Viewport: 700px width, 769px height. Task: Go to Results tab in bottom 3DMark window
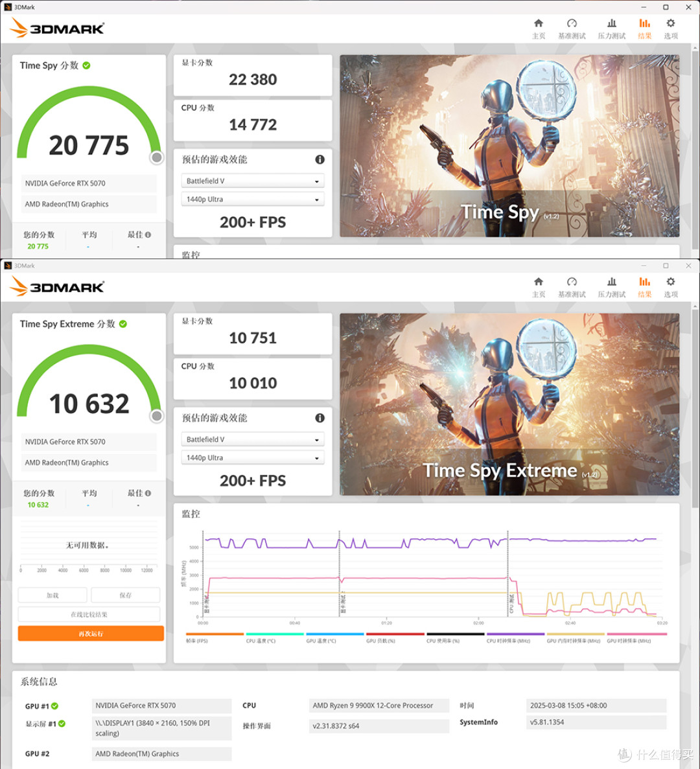[x=644, y=288]
